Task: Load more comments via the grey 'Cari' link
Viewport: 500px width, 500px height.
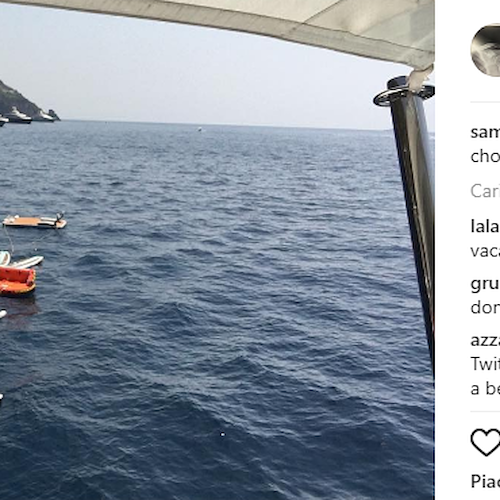Action: (x=485, y=191)
